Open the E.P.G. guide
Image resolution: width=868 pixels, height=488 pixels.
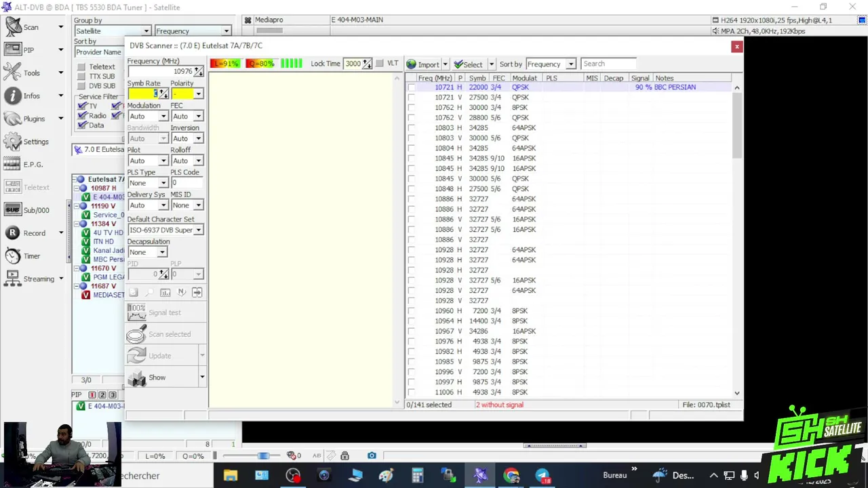pyautogui.click(x=24, y=164)
